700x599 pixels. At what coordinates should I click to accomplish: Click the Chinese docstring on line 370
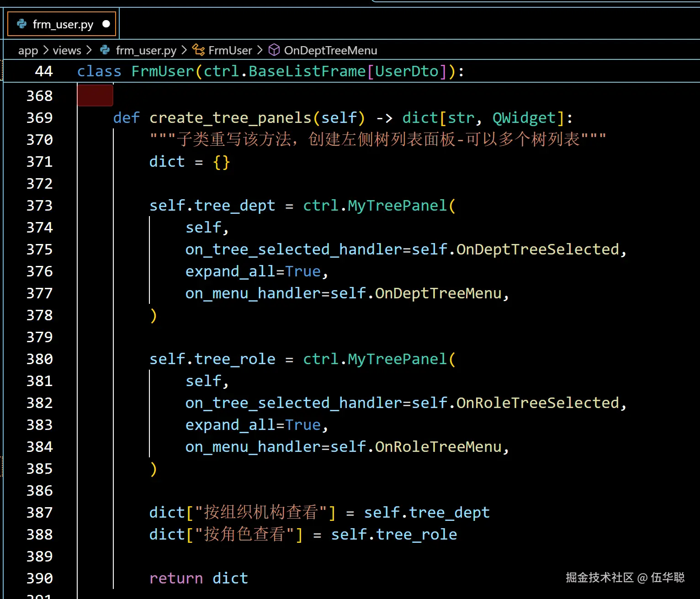click(378, 139)
